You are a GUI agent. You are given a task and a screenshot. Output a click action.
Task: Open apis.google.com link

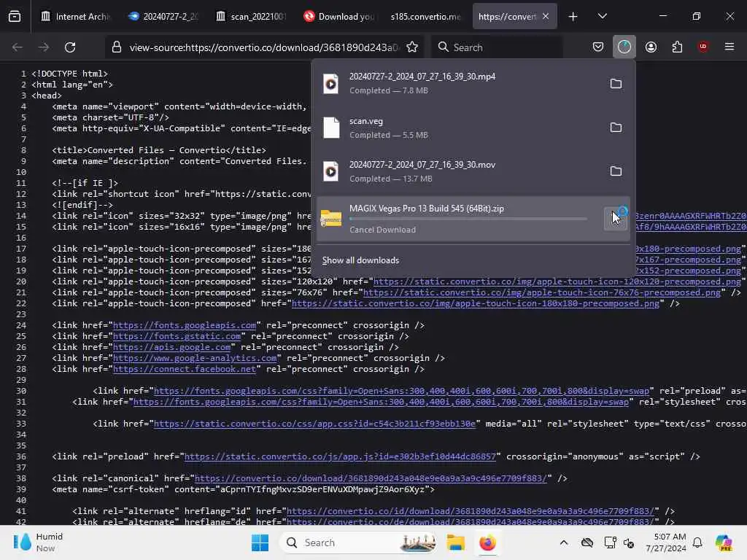(171, 347)
